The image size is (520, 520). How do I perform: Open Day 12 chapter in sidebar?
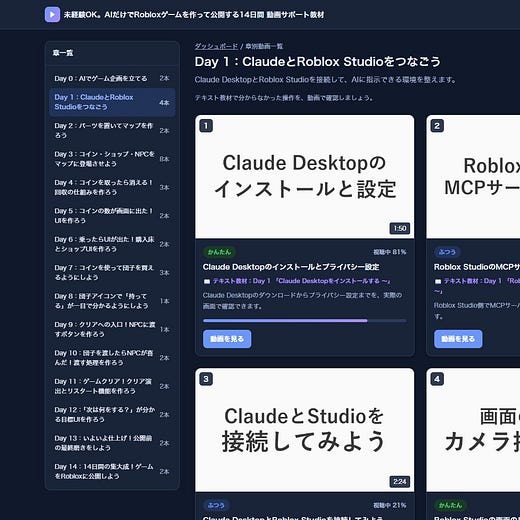tap(112, 414)
